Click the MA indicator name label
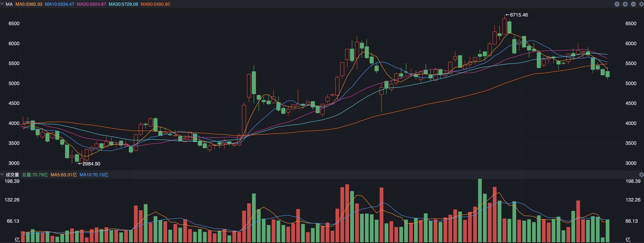The image size is (644, 243). 9,4
